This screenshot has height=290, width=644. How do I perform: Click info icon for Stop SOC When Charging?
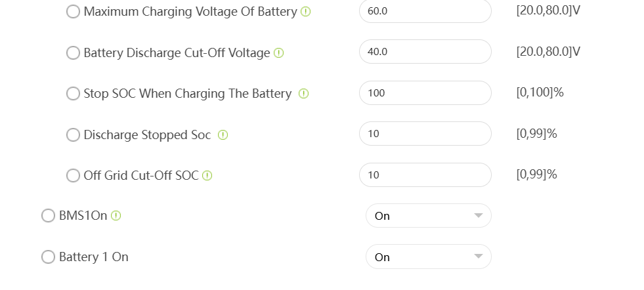(x=303, y=94)
